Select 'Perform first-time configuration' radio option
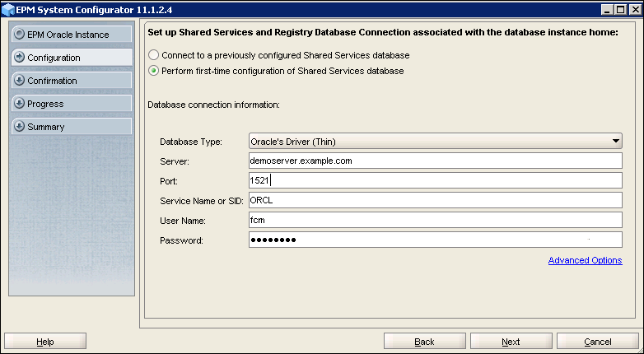The image size is (644, 354). coord(153,71)
